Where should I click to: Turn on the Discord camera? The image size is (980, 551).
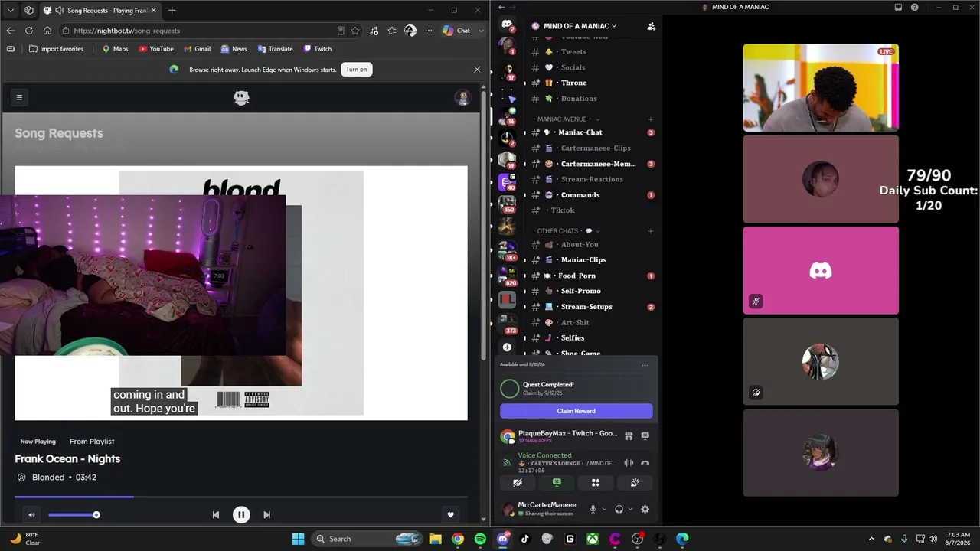[x=518, y=483]
